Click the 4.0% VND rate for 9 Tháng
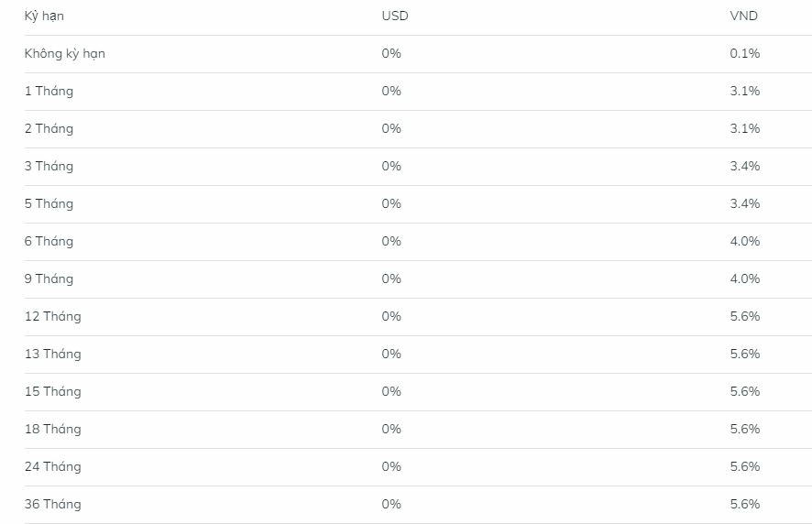The width and height of the screenshot is (812, 524). click(744, 279)
